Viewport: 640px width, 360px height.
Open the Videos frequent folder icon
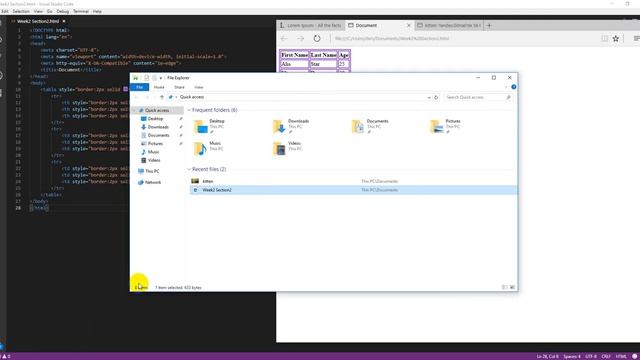(x=279, y=149)
